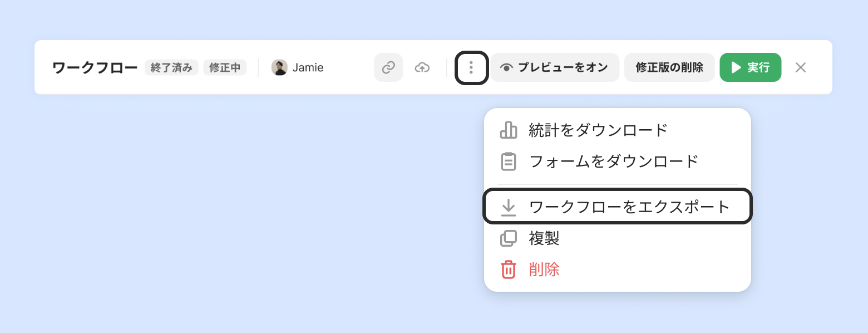Image resolution: width=868 pixels, height=333 pixels.
Task: Click the clipboard form icon
Action: [508, 161]
